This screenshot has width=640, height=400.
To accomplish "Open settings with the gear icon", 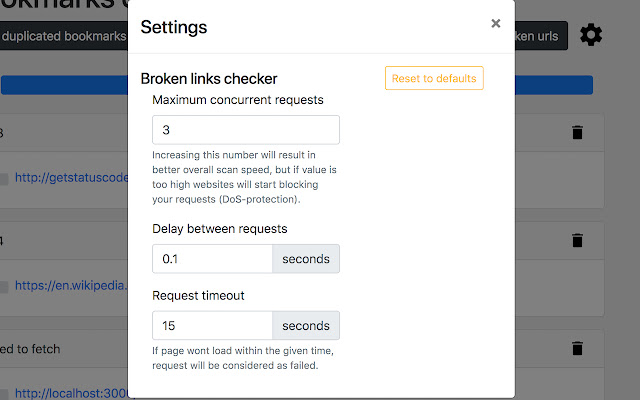I will [x=591, y=36].
